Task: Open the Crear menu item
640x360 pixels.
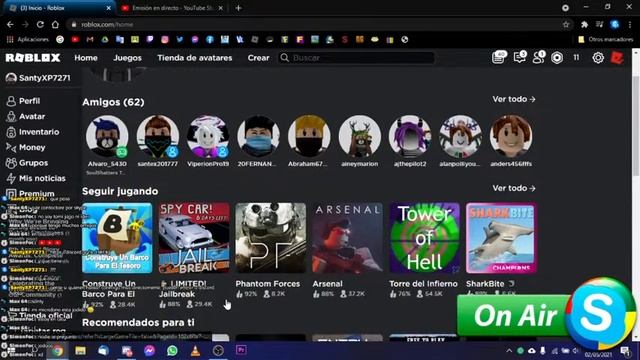Action: point(258,58)
